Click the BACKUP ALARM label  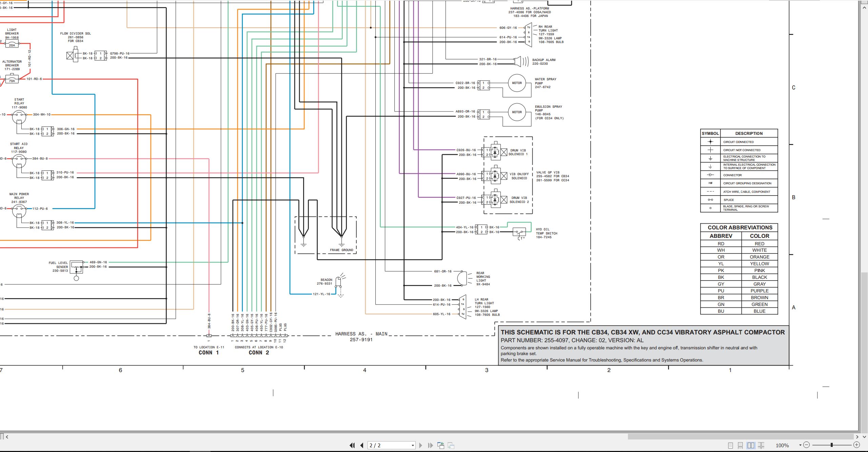click(544, 60)
